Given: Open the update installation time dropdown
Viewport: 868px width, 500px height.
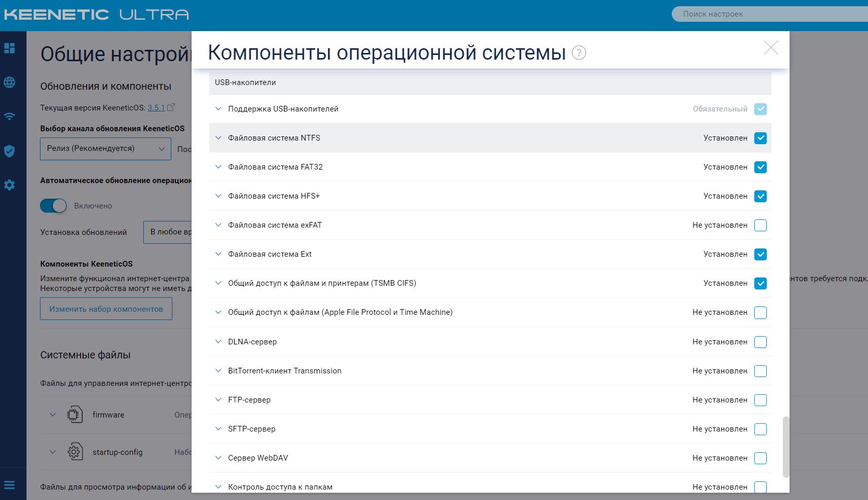Looking at the screenshot, I should [x=168, y=232].
